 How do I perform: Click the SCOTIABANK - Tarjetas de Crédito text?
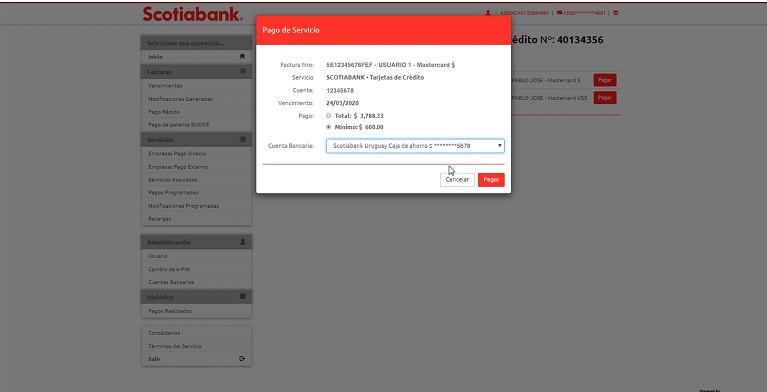click(x=375, y=77)
